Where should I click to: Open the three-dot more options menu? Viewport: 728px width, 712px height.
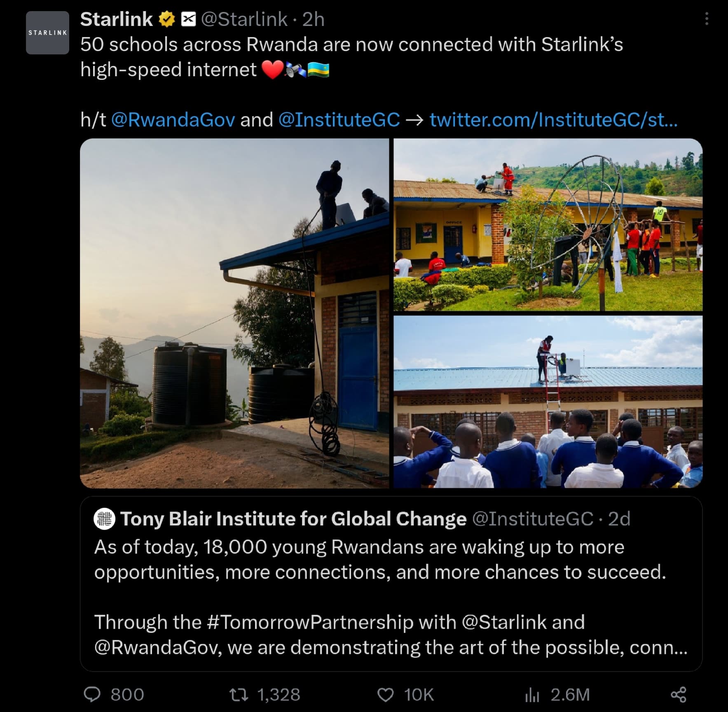coord(707,19)
